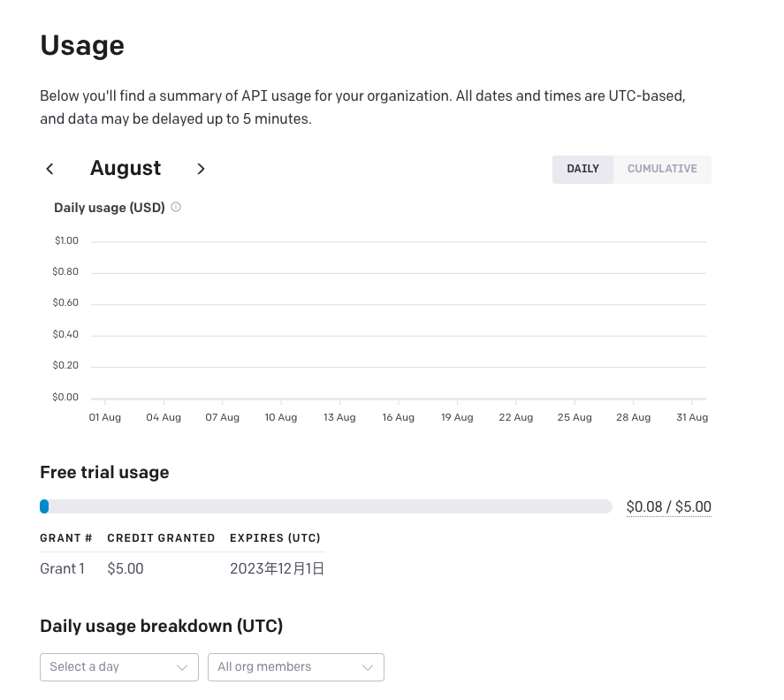784x700 pixels.
Task: Click the free trial usage progress bar
Action: point(327,506)
